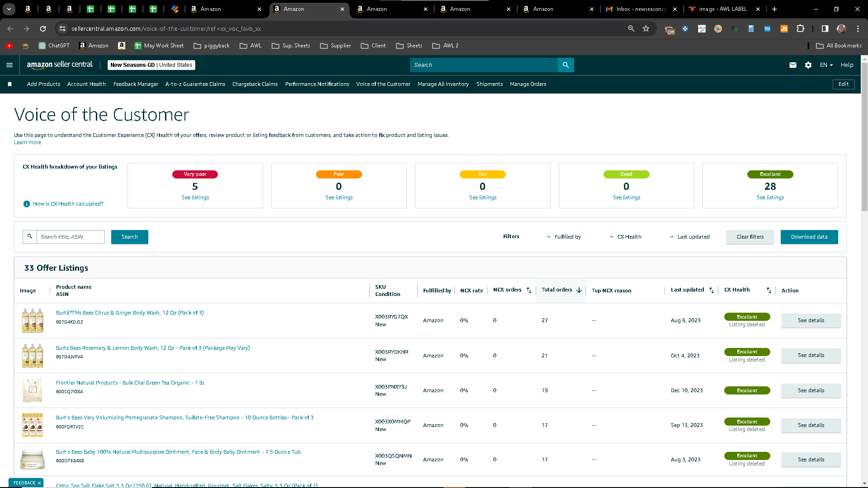Click the teal Search button beside the ASIN field
The height and width of the screenshot is (488, 868).
[x=130, y=237]
